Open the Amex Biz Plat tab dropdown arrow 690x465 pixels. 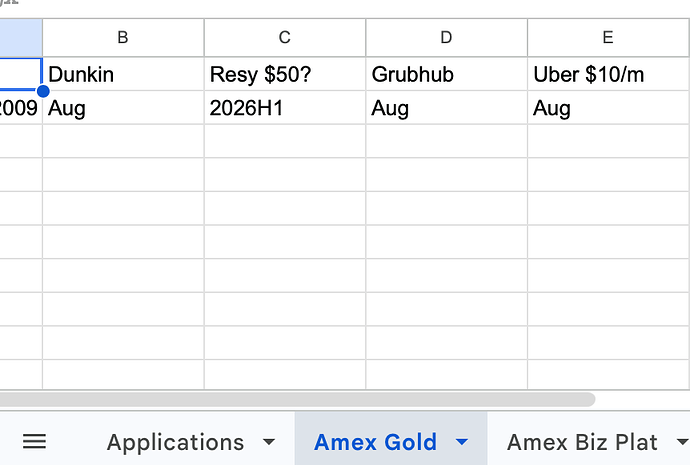pyautogui.click(x=683, y=442)
